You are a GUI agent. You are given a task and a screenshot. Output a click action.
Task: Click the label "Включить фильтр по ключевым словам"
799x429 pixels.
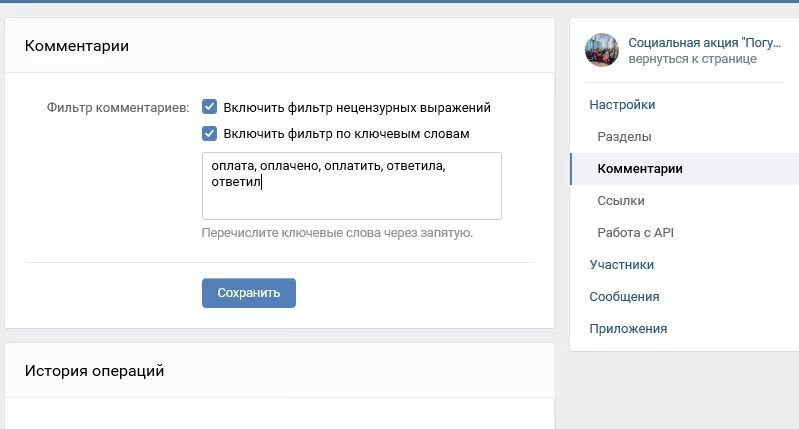click(x=347, y=134)
